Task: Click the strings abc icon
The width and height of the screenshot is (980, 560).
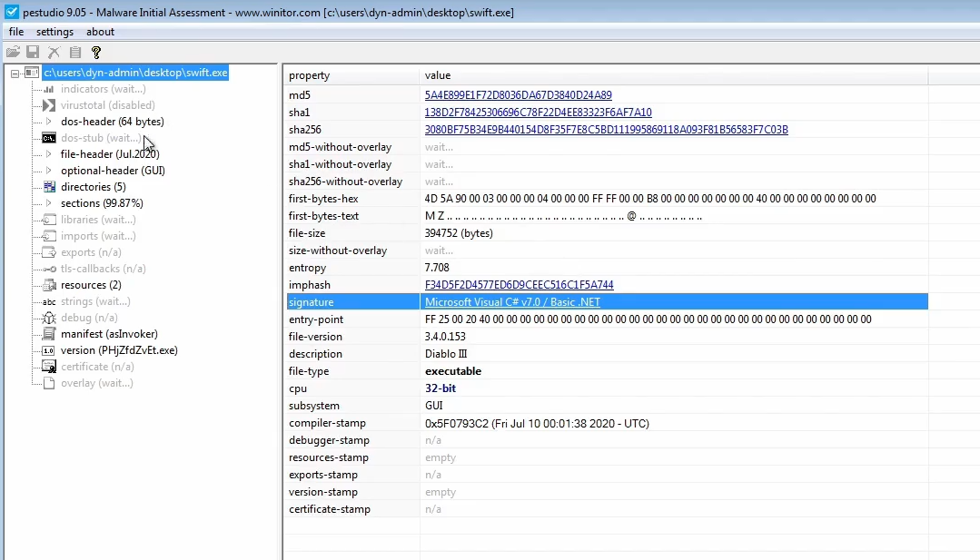Action: tap(49, 301)
